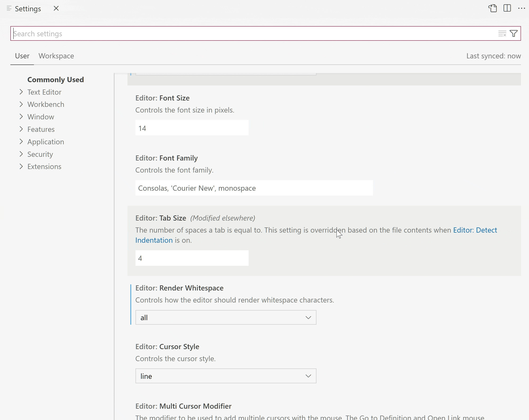
Task: Expand the Extensions section
Action: pyautogui.click(x=21, y=166)
